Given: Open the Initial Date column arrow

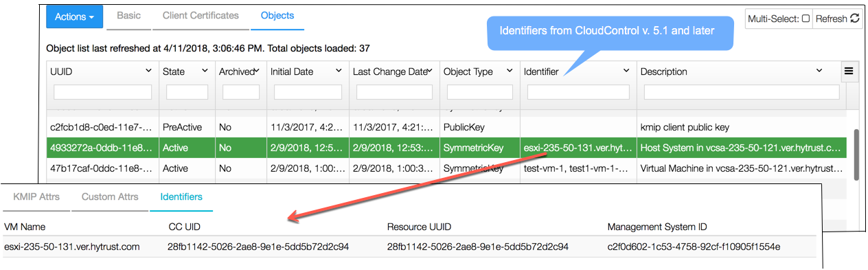Looking at the screenshot, I should tap(339, 71).
